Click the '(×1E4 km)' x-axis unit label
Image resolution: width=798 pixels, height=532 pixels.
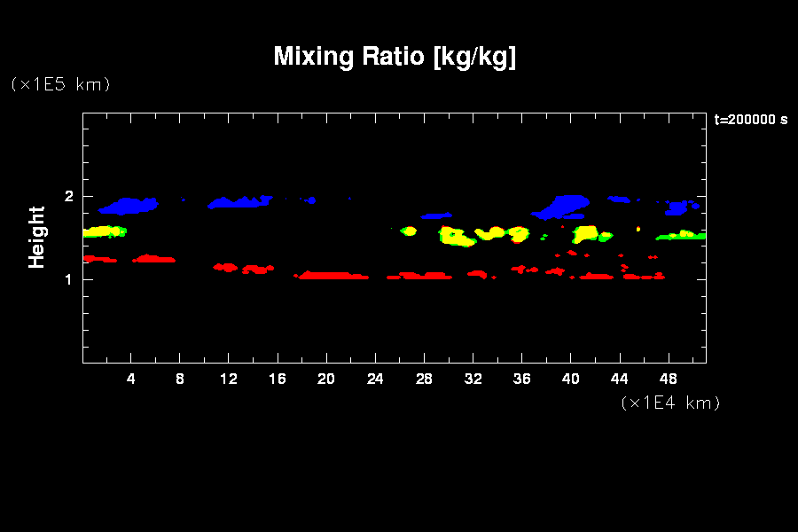(670, 403)
